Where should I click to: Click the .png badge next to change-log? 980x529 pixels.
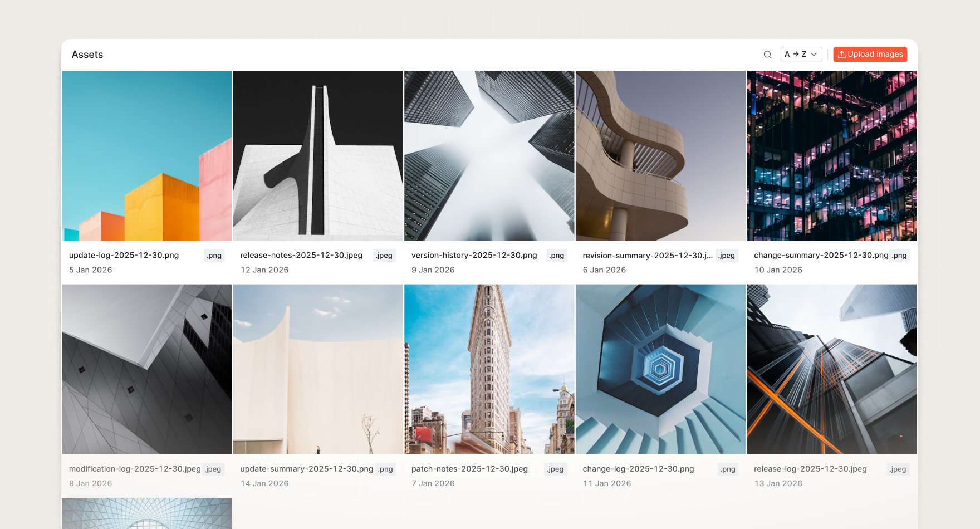pyautogui.click(x=728, y=469)
